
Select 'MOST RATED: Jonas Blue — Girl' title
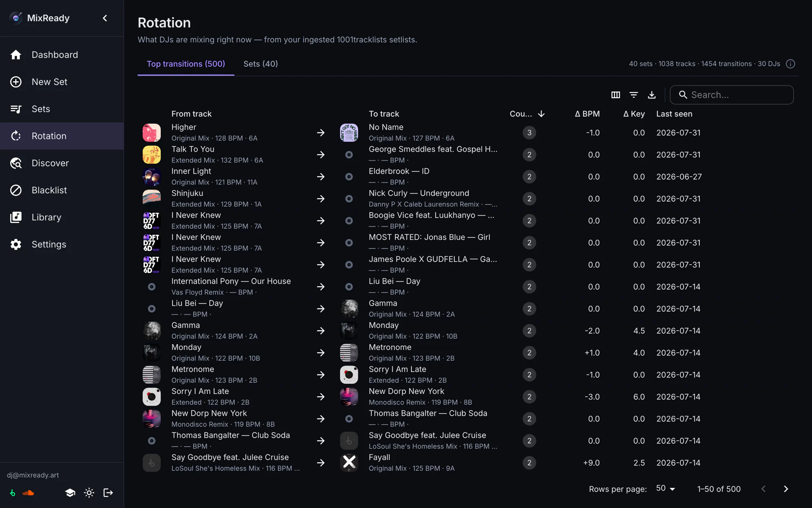(x=429, y=237)
